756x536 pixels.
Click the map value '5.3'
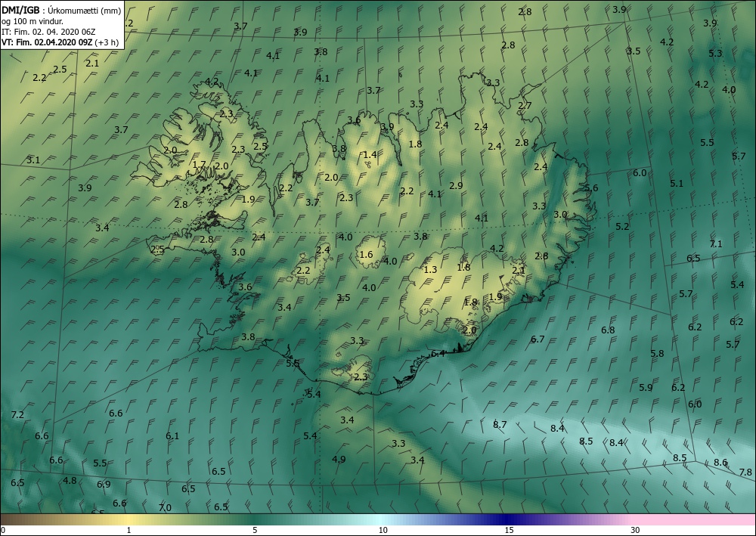pyautogui.click(x=715, y=53)
